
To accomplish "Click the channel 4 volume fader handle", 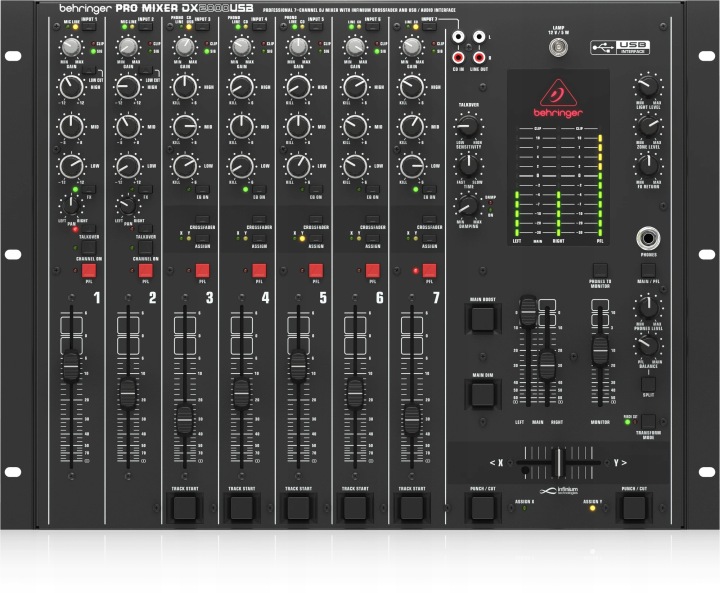I will point(242,394).
